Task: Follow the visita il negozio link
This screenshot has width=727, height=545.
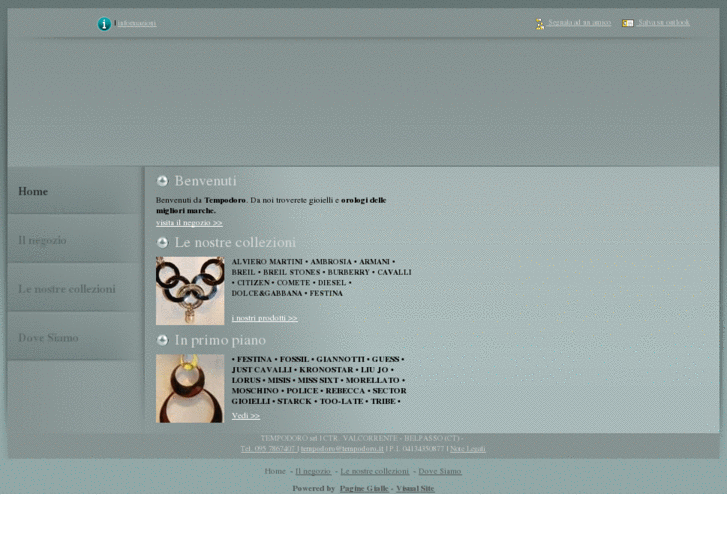Action: (x=189, y=223)
